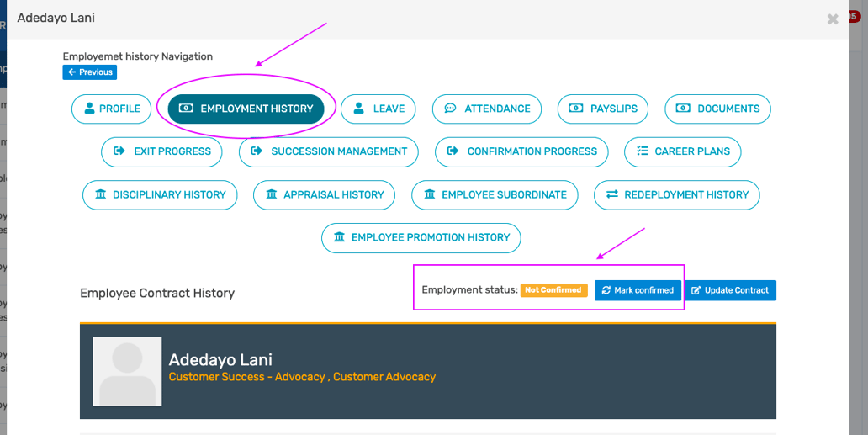Click the money icon on Documents
Screen dimensions: 868x435
pos(684,109)
